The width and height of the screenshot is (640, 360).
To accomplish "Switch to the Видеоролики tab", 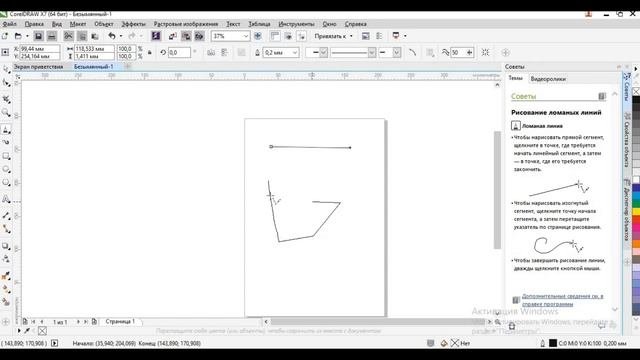I will pyautogui.click(x=548, y=79).
